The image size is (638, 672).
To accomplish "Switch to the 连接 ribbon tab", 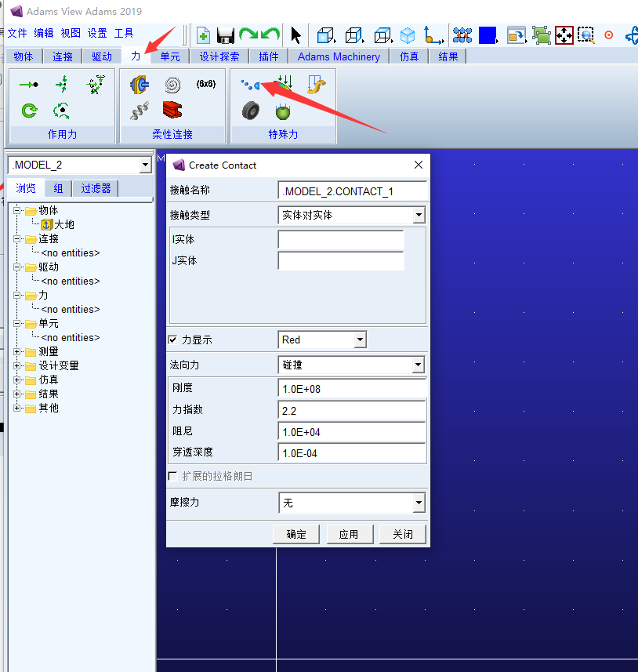I will click(63, 56).
